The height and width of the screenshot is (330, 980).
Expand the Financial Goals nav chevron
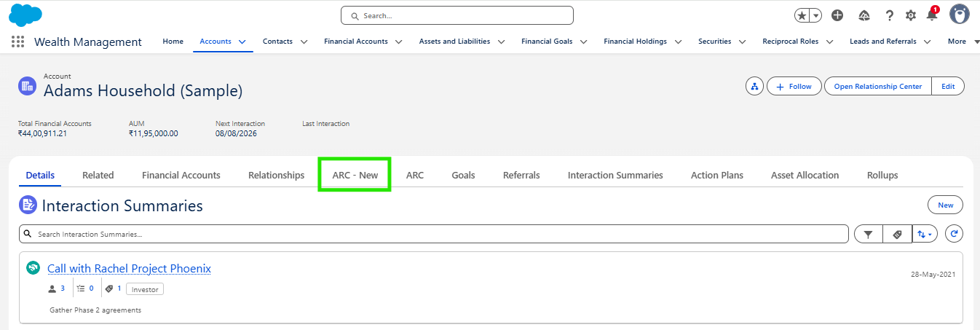(583, 42)
